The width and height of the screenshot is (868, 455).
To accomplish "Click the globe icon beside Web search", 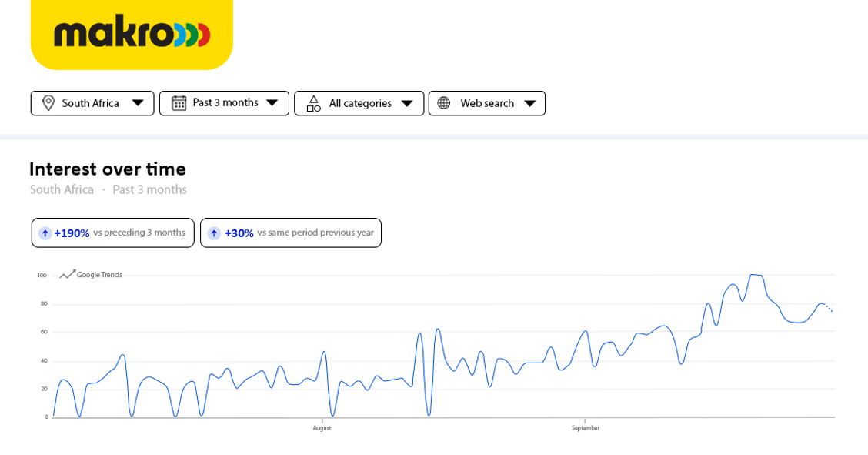I will (x=443, y=103).
